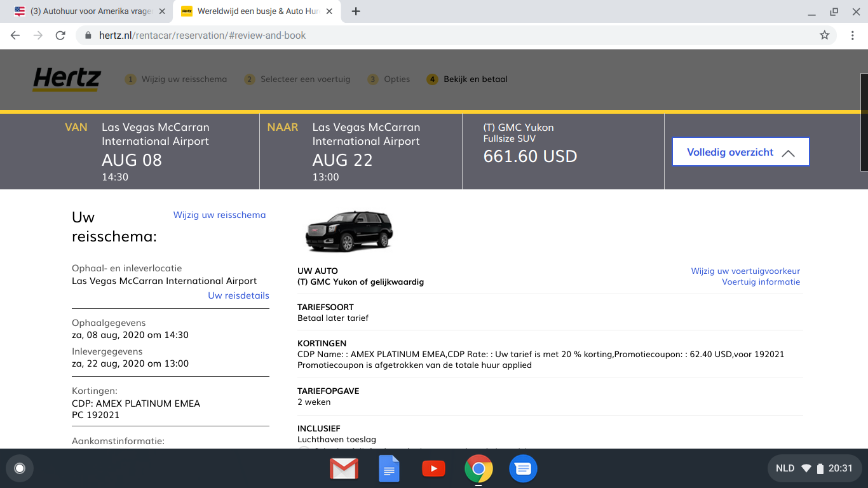Bookmark this page with star icon
868x488 pixels.
[x=824, y=36]
